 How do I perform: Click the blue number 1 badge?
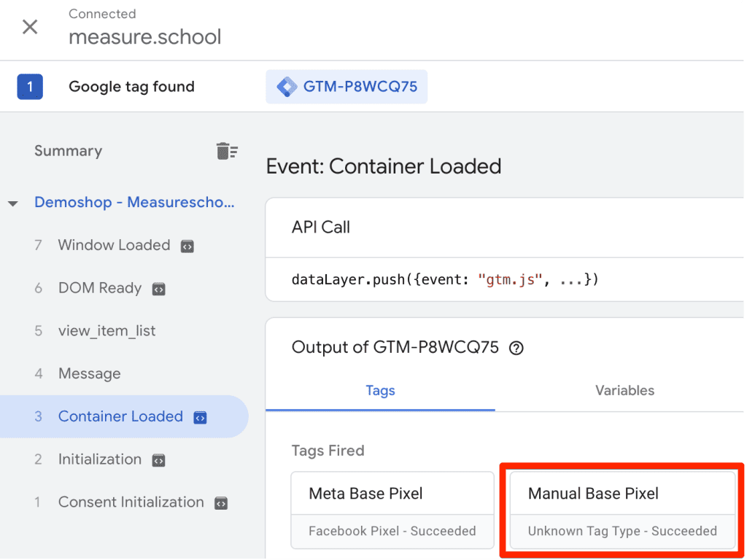[30, 87]
